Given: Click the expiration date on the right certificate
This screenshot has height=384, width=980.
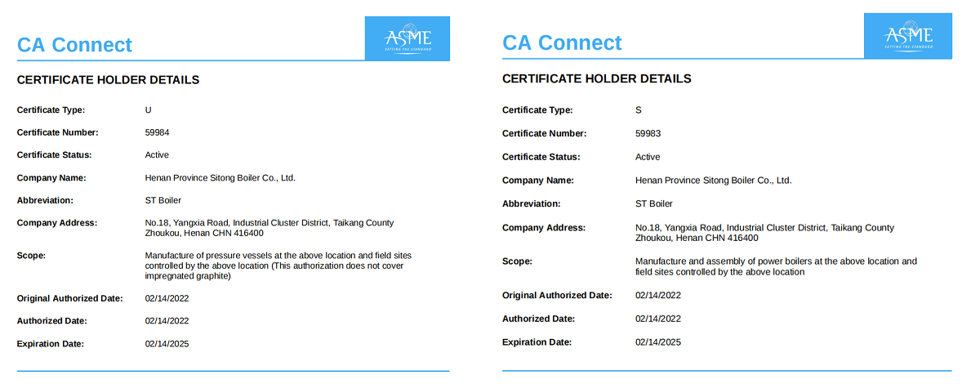Looking at the screenshot, I should pyautogui.click(x=657, y=342).
